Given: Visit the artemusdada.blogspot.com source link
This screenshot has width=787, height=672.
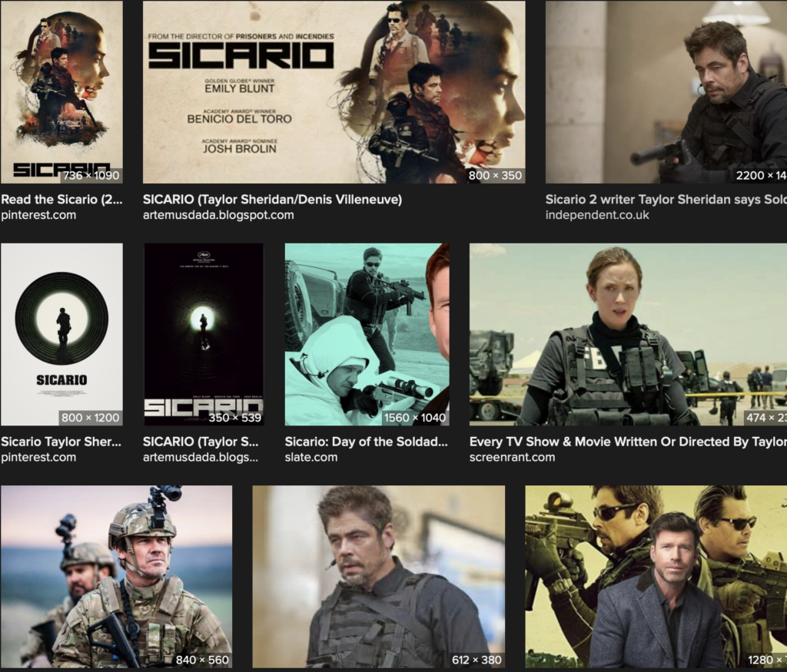Looking at the screenshot, I should [218, 215].
